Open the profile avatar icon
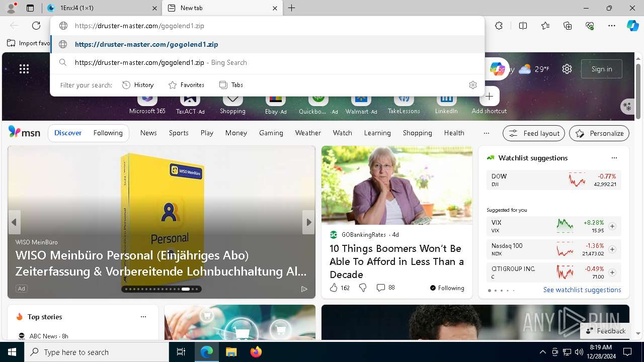This screenshot has width=644, height=362. click(x=11, y=8)
